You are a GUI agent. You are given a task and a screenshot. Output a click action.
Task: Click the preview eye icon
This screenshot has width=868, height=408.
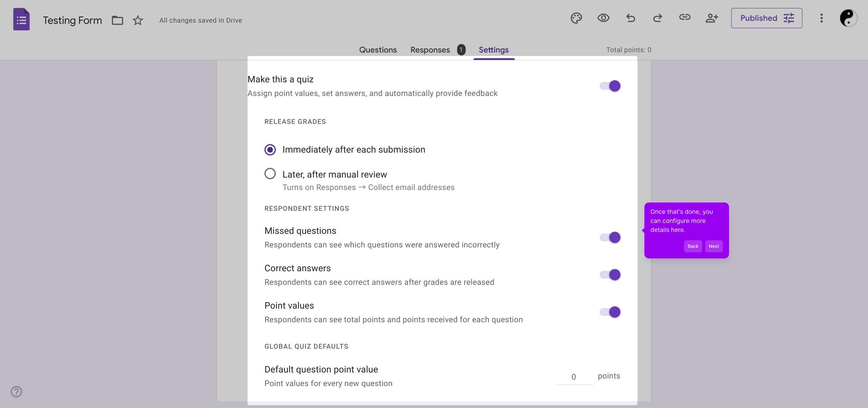pos(603,18)
